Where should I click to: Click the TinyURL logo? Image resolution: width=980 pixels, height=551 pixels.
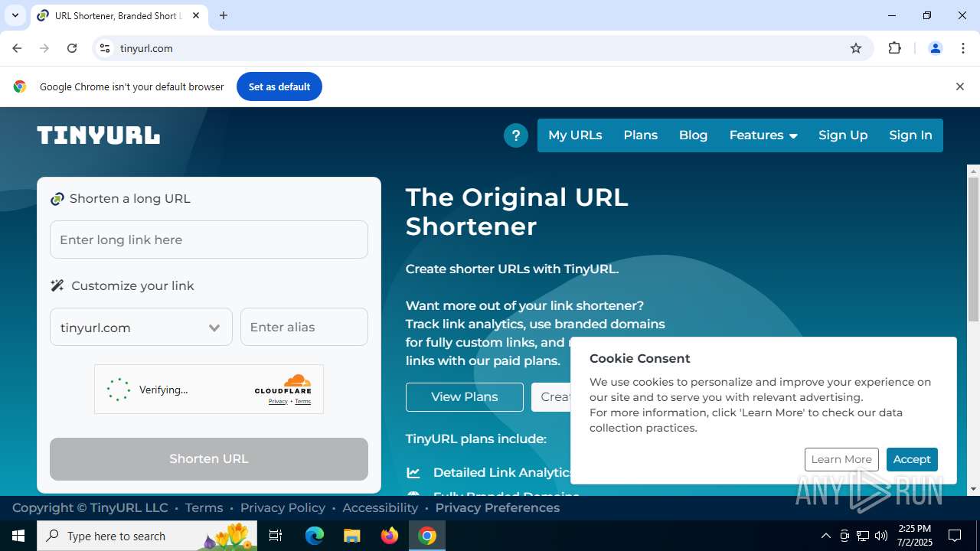(99, 135)
